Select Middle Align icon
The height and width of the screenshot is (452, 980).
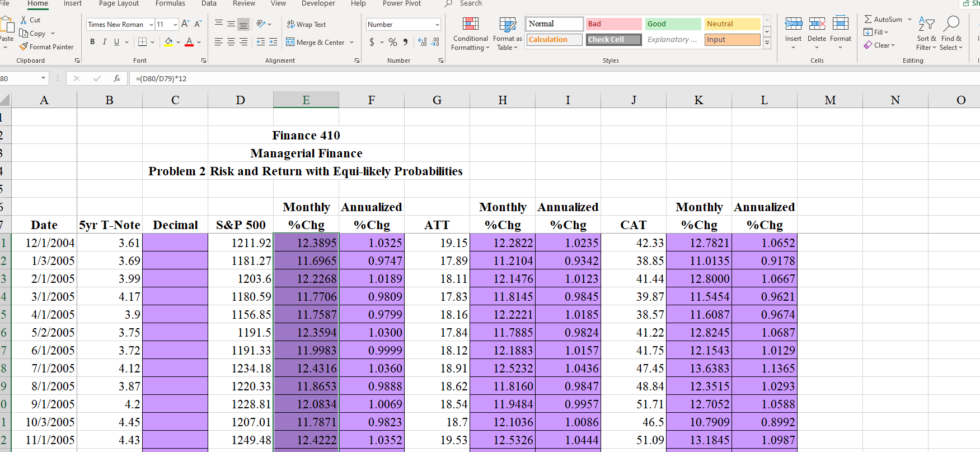click(x=231, y=24)
